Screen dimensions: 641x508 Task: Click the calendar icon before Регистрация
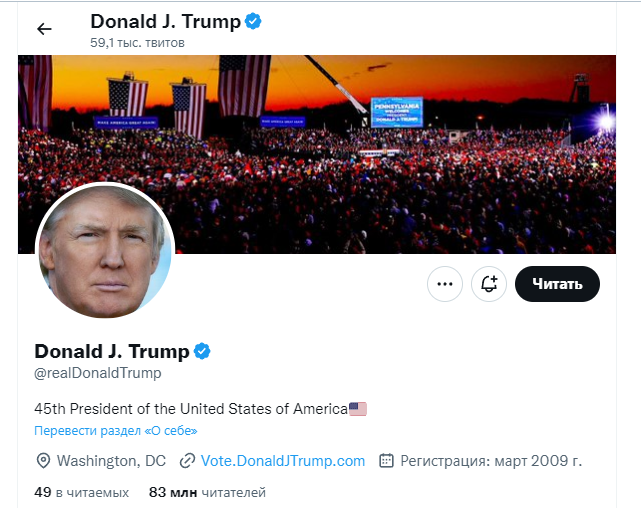click(386, 461)
